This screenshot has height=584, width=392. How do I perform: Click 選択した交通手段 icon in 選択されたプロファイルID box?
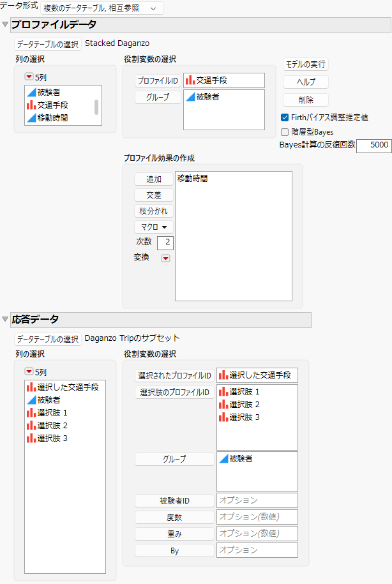click(x=223, y=375)
